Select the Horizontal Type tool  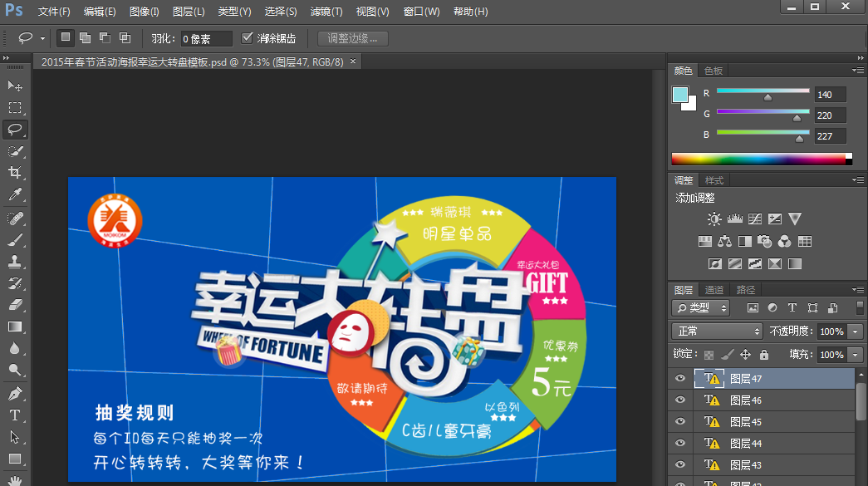tap(15, 415)
